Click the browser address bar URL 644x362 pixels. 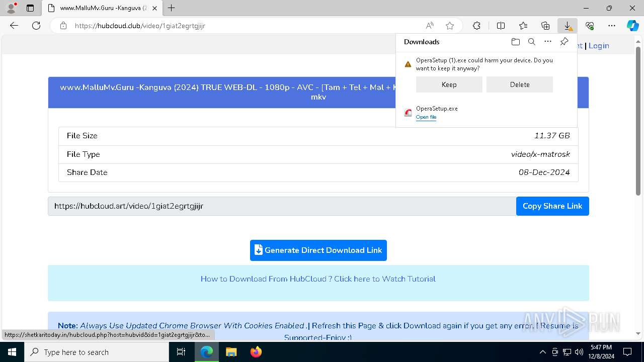coord(140,26)
